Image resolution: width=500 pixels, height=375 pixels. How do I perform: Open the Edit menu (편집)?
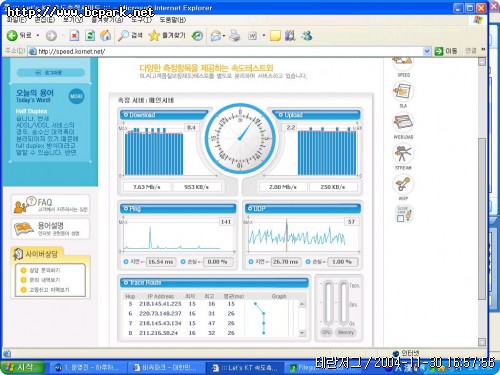click(x=45, y=20)
